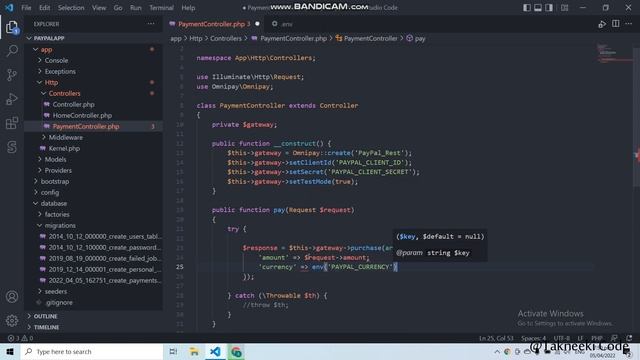Split the editor to the right

click(x=616, y=24)
